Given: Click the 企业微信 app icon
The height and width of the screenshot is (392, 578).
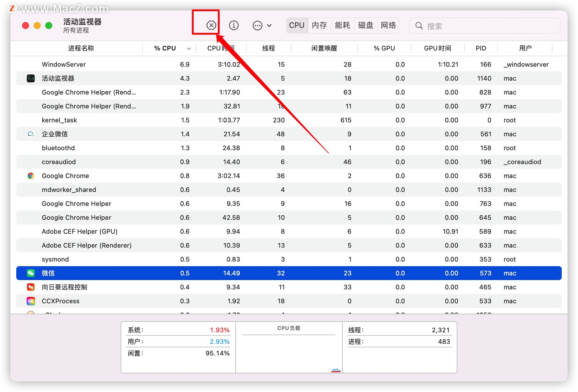Looking at the screenshot, I should coord(31,134).
